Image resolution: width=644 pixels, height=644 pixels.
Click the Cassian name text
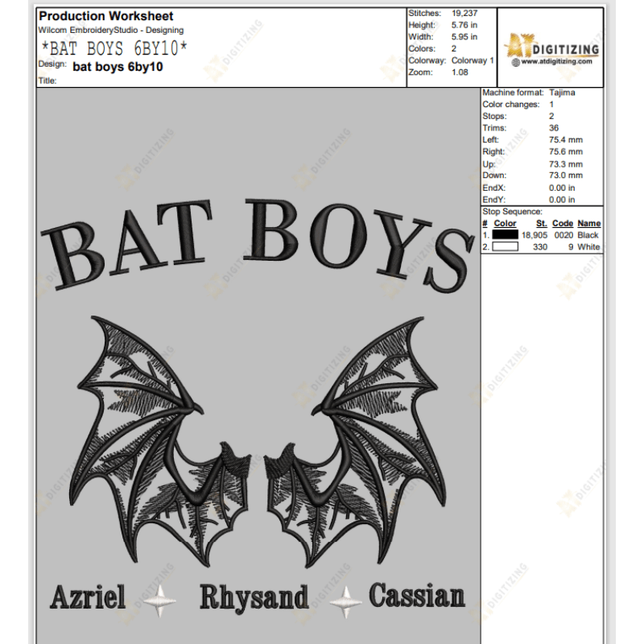417,595
